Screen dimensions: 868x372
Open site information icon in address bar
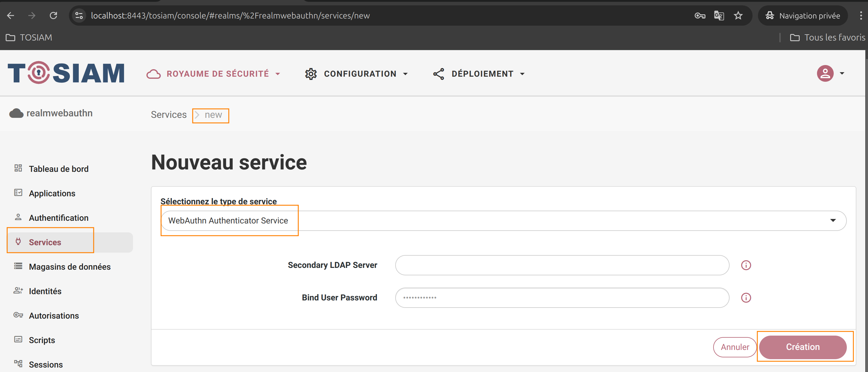click(x=79, y=16)
